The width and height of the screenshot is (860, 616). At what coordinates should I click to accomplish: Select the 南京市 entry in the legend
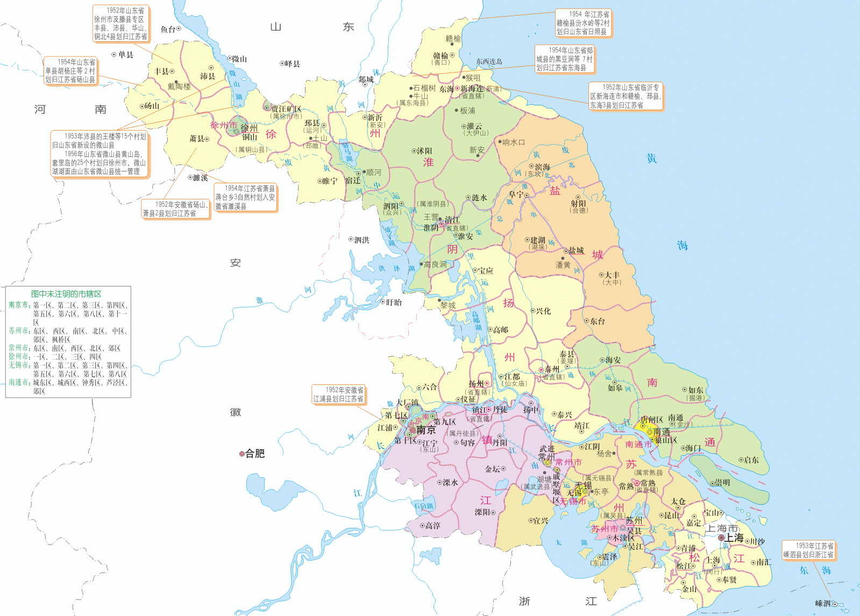[x=18, y=305]
